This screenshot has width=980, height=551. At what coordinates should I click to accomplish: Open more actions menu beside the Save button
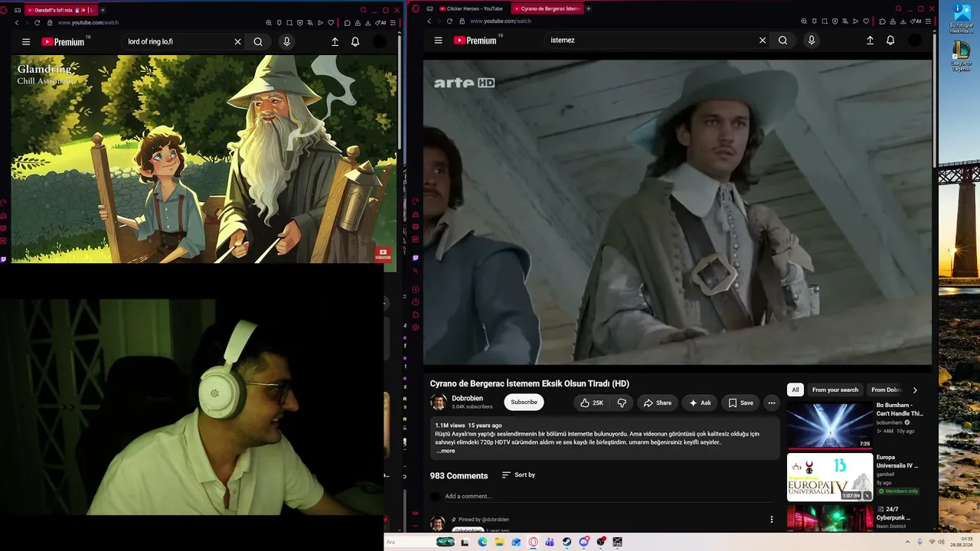coord(772,403)
